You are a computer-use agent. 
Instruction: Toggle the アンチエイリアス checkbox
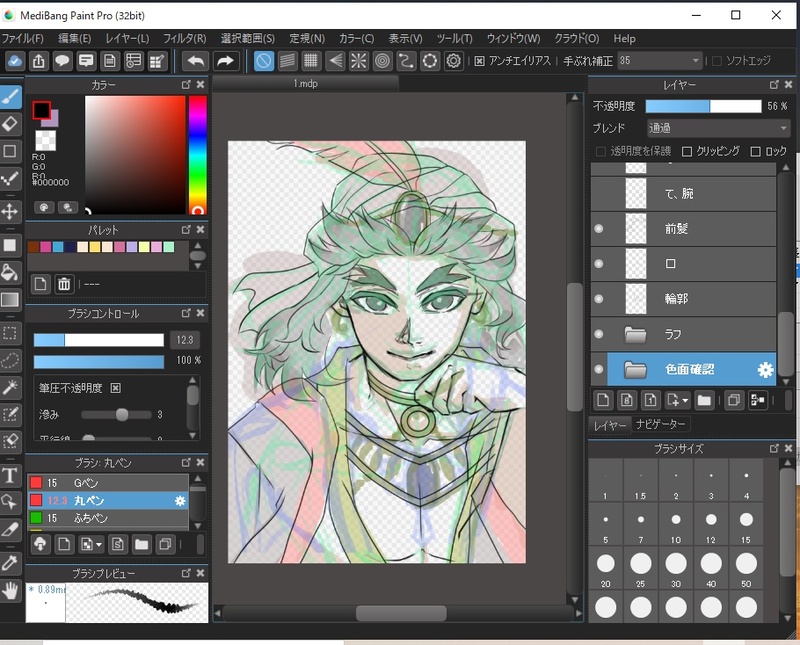click(x=480, y=62)
